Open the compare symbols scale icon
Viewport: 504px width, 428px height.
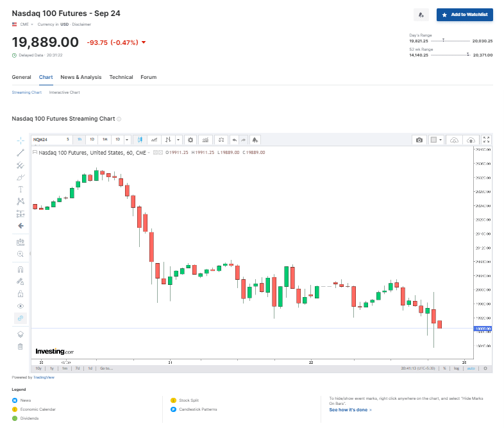point(221,140)
